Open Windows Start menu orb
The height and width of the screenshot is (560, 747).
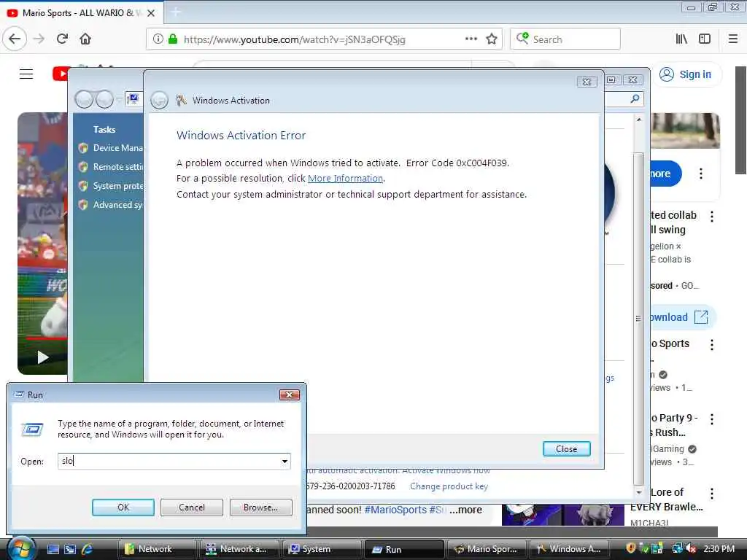(x=20, y=549)
